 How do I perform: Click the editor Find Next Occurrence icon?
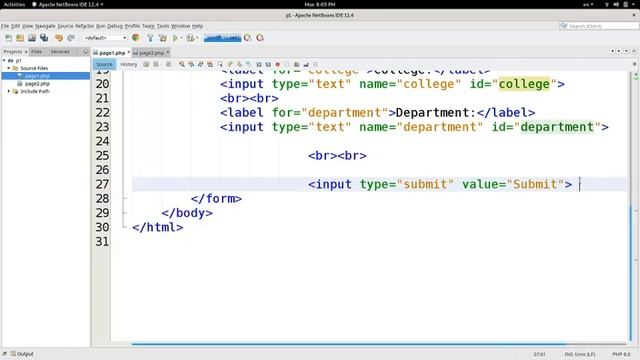click(x=200, y=64)
